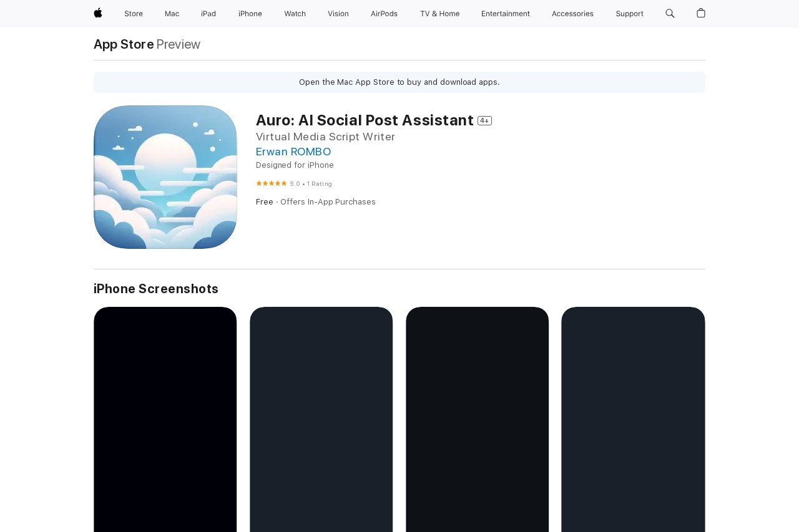Click the Auro: AI Social Post Assistant title
Screen dimensions: 799x532
(x=365, y=120)
